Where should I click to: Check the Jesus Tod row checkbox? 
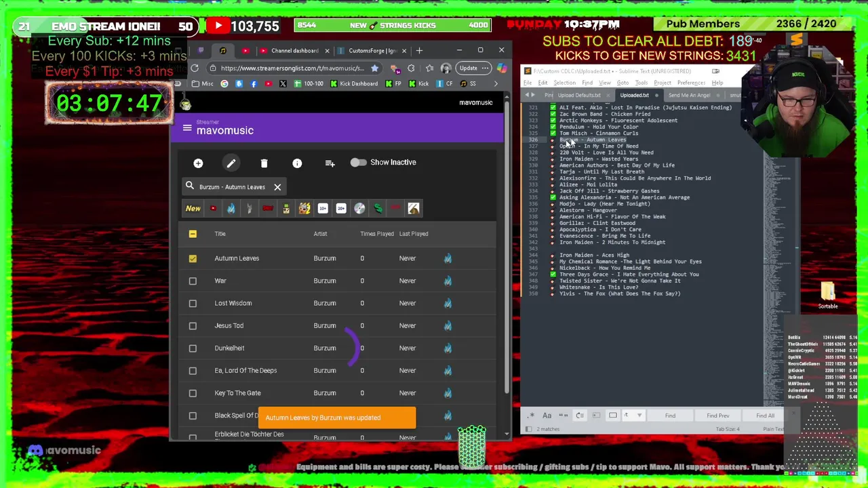pyautogui.click(x=193, y=325)
